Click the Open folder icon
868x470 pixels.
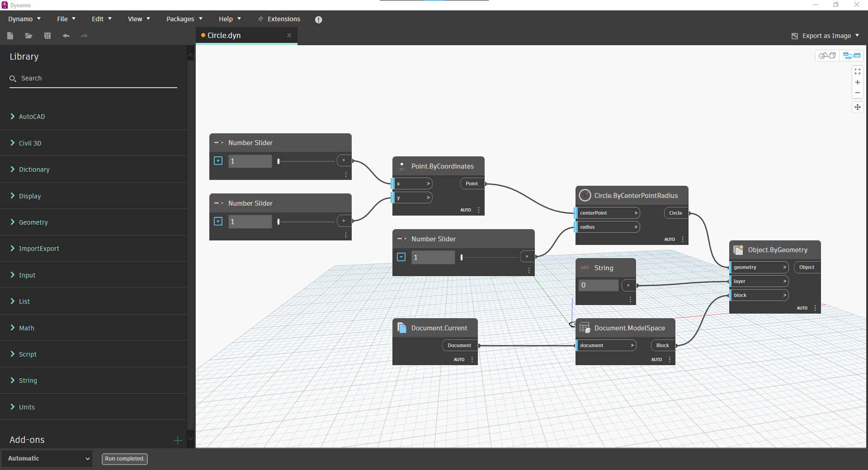(x=28, y=36)
